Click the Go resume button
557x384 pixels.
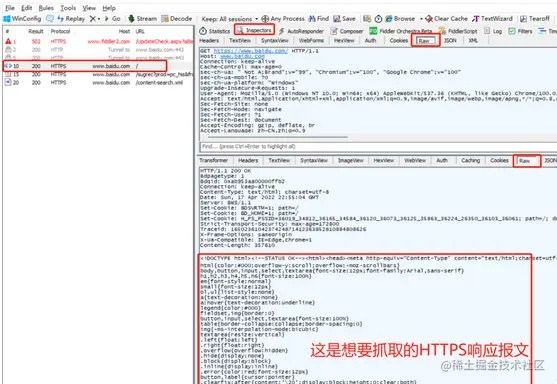click(113, 18)
